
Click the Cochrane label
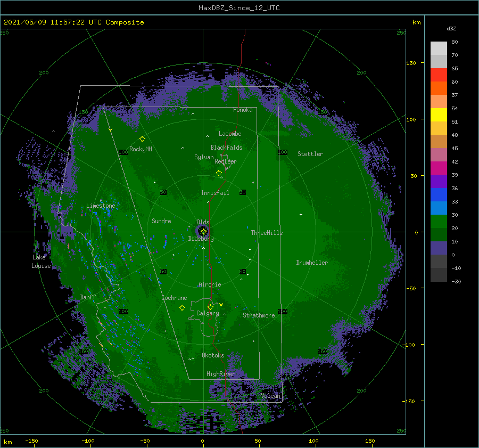pos(174,298)
